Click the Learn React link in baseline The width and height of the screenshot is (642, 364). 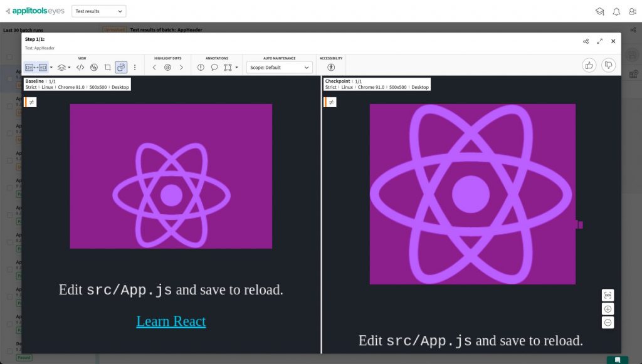click(171, 321)
